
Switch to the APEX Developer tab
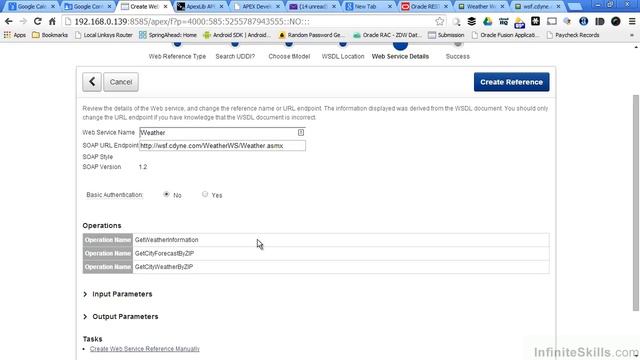pyautogui.click(x=256, y=7)
